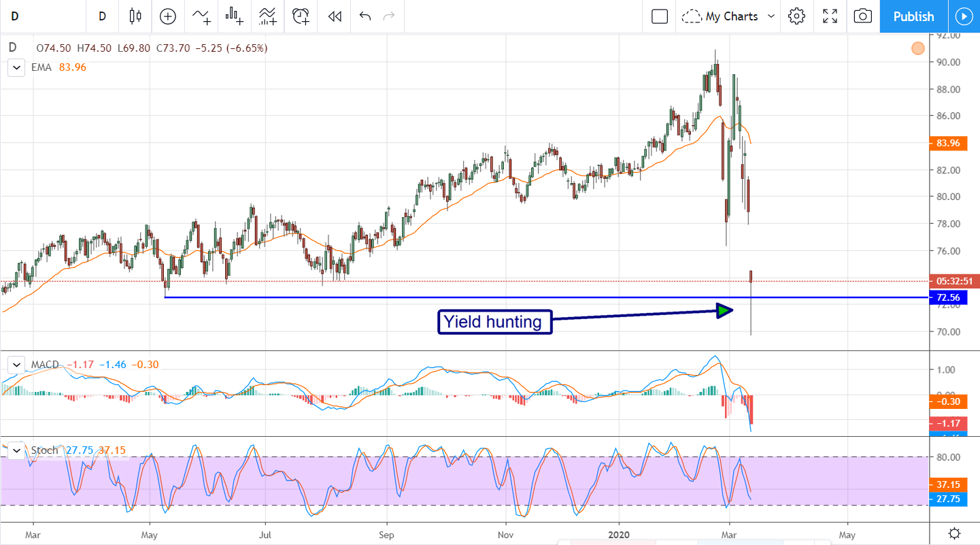Select the D timeframe interval
Viewport: 980px width, 545px height.
102,16
